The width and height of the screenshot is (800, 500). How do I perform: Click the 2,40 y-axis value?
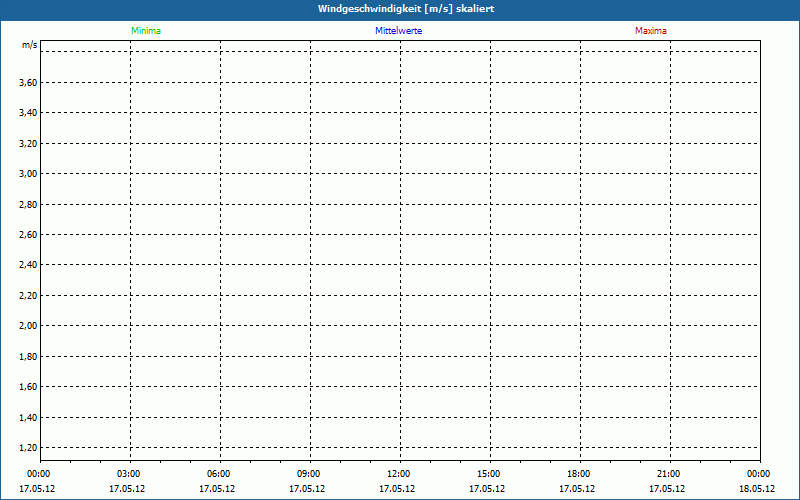click(28, 264)
